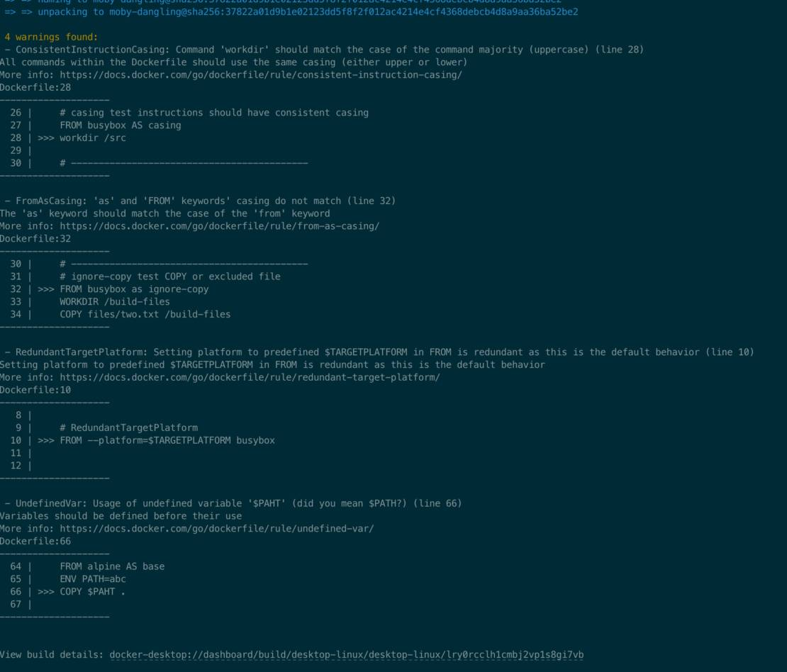Open the redundant-target-platform docs URL
787x672 pixels.
point(250,377)
